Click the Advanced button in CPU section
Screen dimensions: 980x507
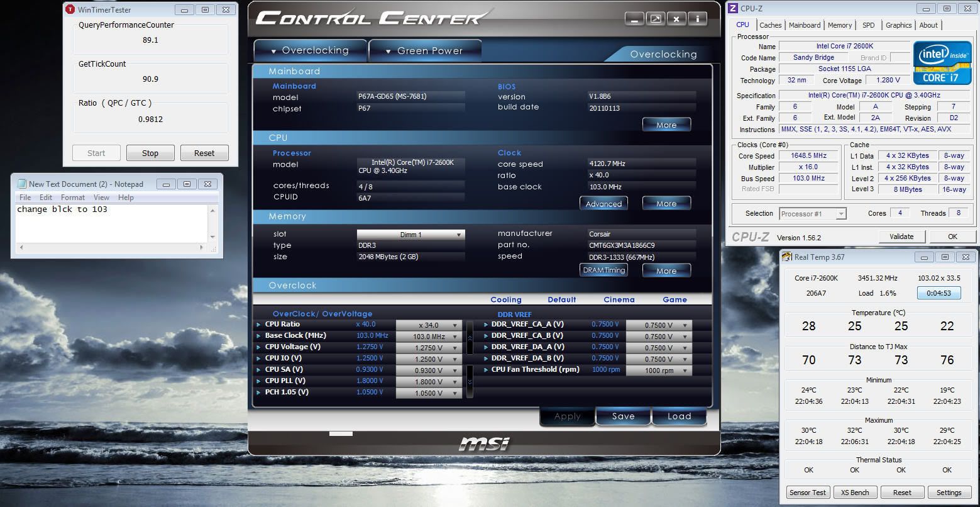point(603,204)
